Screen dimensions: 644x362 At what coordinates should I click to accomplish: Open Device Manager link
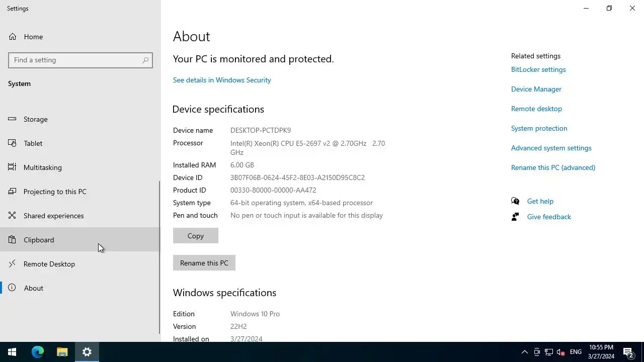tap(536, 89)
